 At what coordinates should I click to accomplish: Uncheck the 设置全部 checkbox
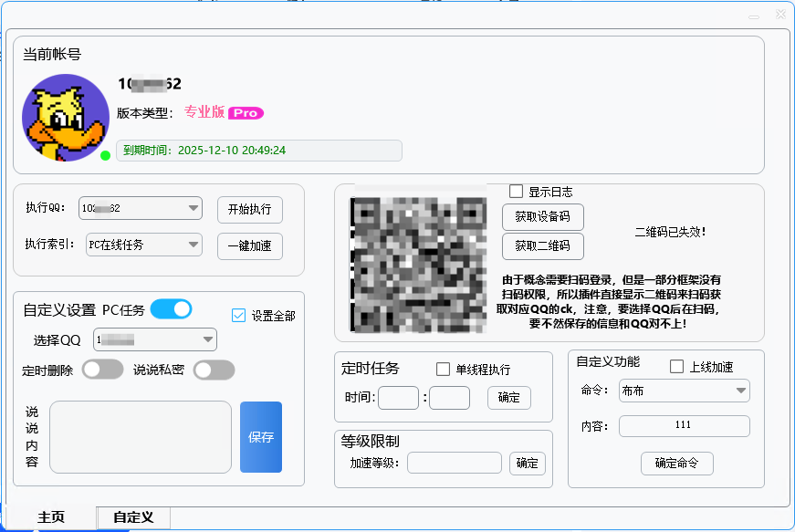(239, 316)
